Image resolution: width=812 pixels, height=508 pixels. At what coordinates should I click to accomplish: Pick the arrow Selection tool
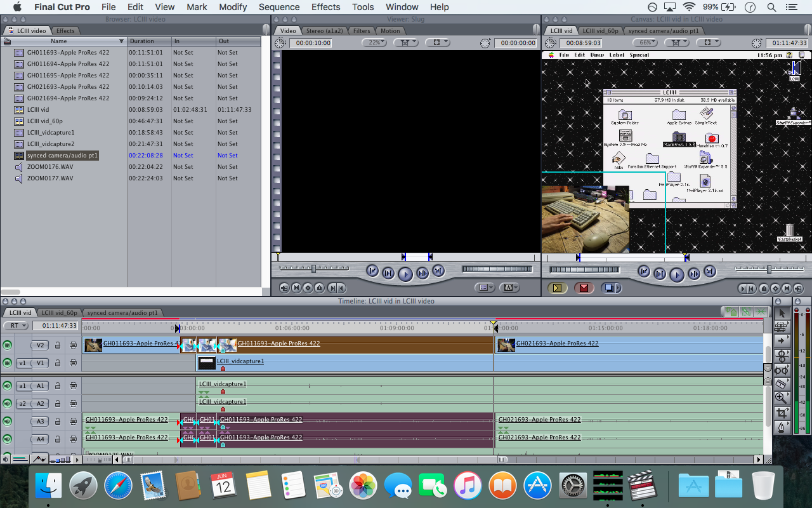point(782,312)
